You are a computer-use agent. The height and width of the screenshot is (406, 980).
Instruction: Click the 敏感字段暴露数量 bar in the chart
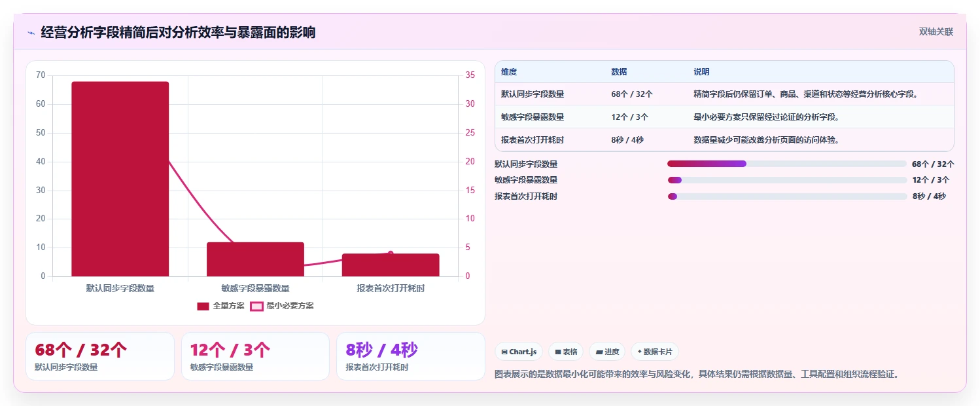[255, 259]
